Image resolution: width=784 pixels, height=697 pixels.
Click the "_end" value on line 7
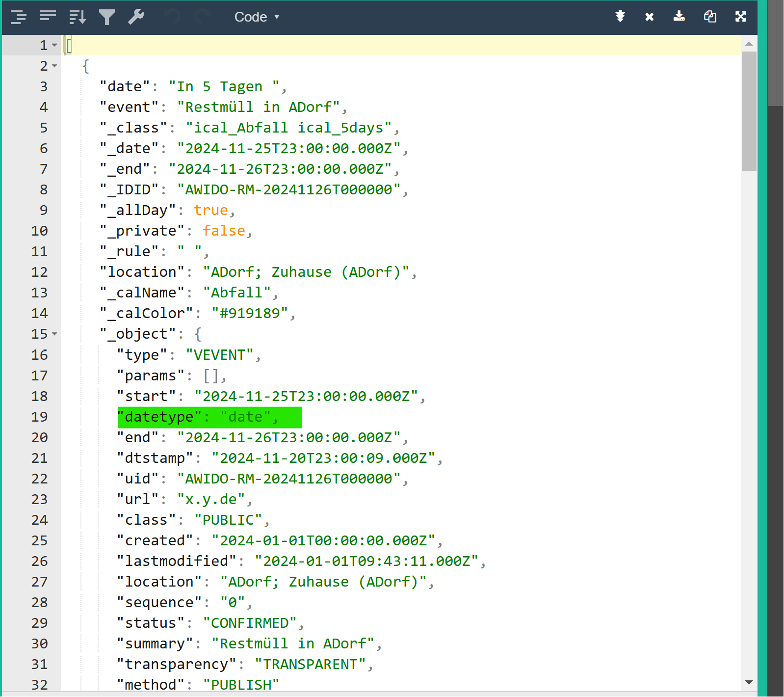click(280, 169)
